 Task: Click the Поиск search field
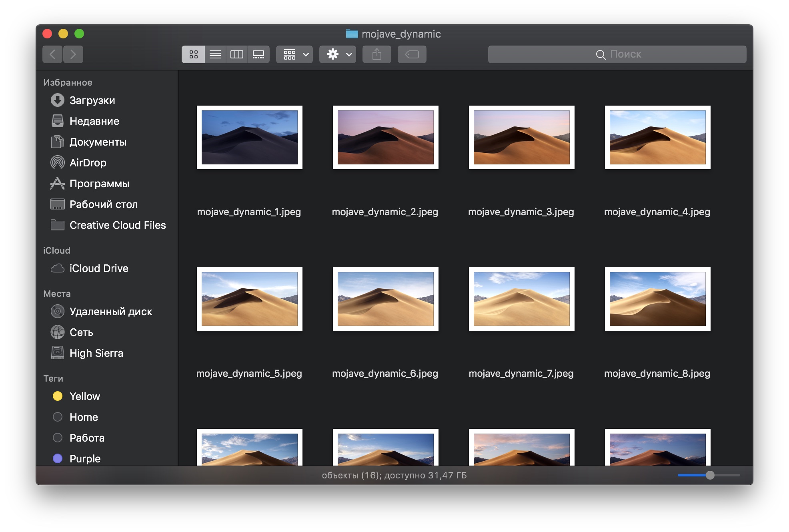pyautogui.click(x=617, y=54)
